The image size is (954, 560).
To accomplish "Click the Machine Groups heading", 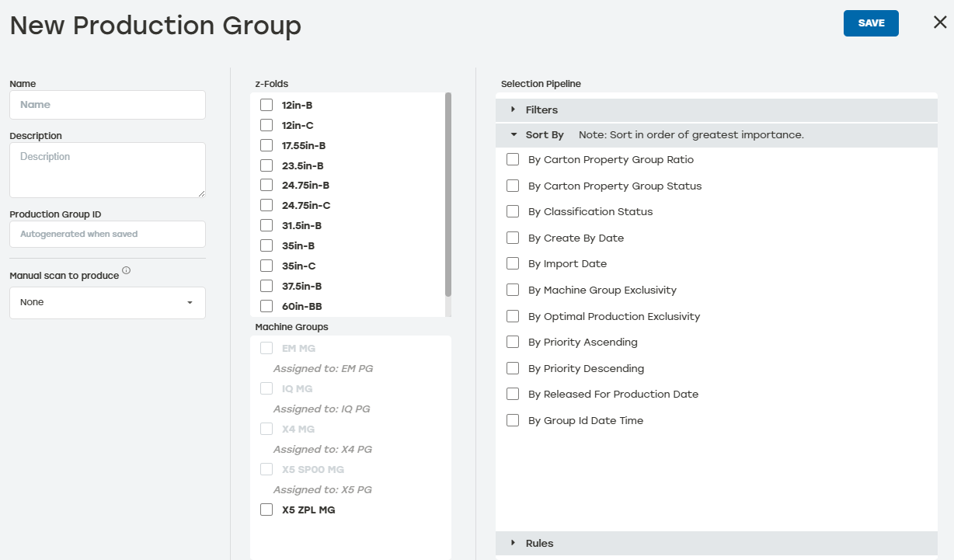I will 291,327.
